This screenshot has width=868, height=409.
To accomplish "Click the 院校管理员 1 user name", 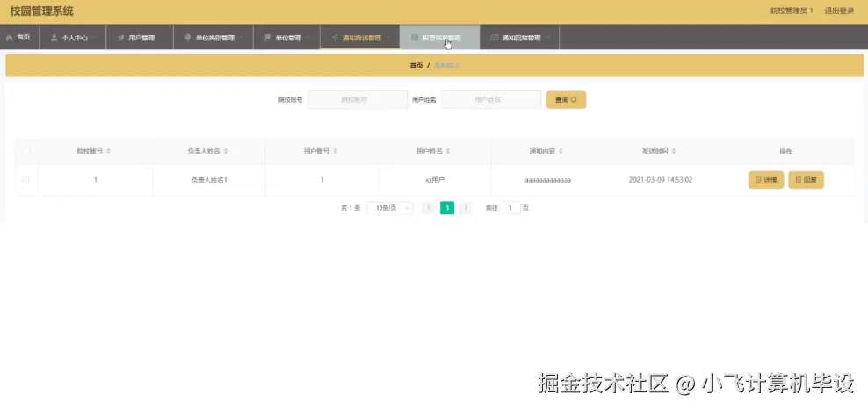I will (792, 11).
